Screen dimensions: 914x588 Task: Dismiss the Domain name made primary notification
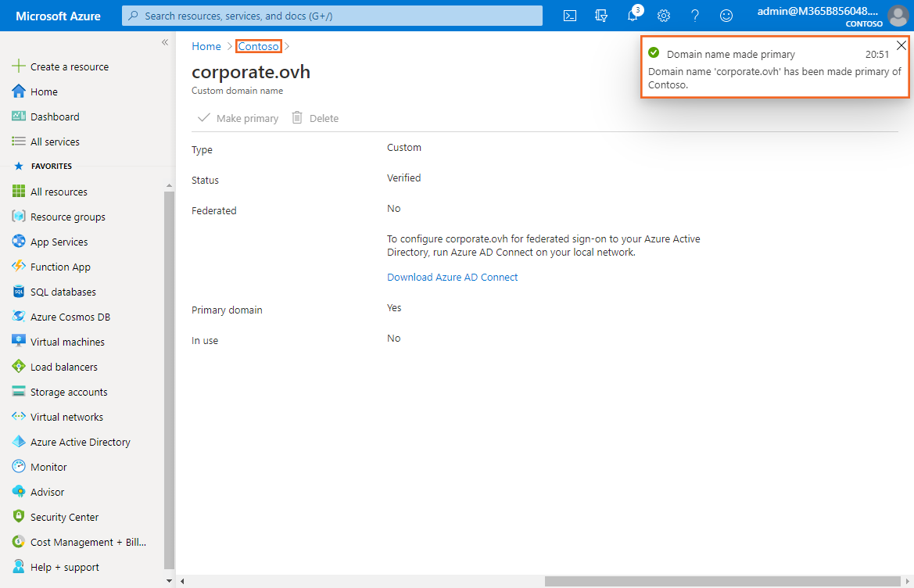pos(901,45)
